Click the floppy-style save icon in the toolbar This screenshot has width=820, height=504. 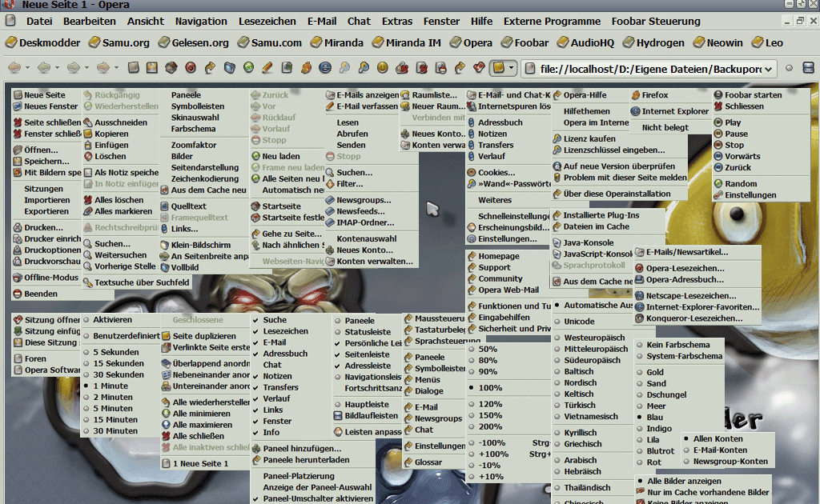(x=151, y=68)
